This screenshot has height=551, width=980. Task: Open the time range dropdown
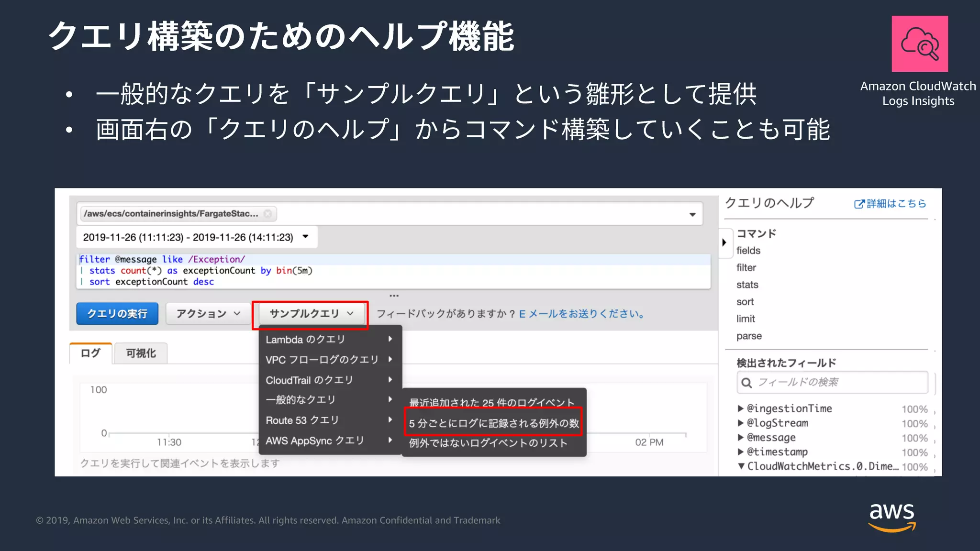point(306,237)
